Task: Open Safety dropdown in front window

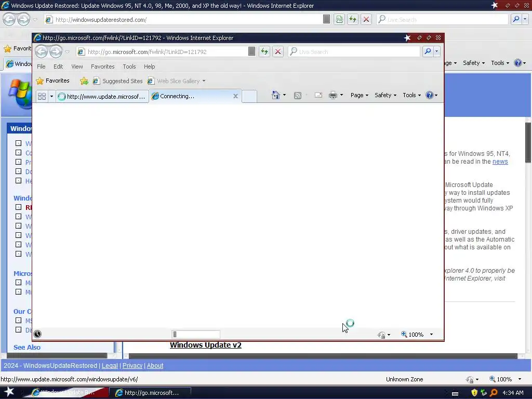Action: [x=385, y=96]
